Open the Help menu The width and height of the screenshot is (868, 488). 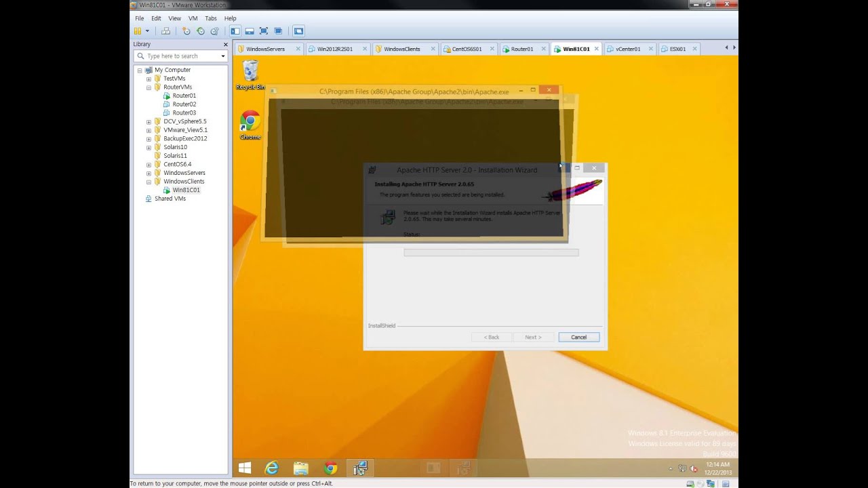pyautogui.click(x=231, y=18)
